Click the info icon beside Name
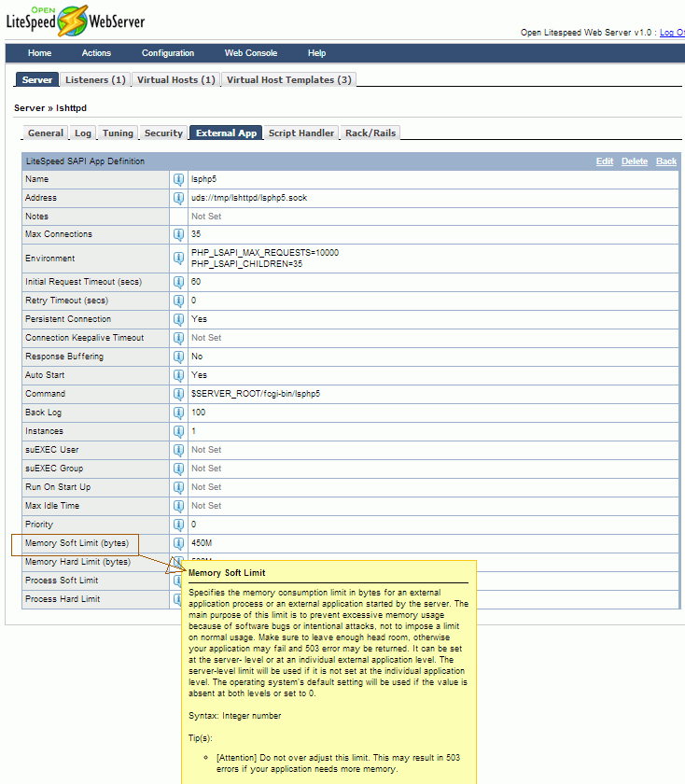Viewport: 685px width, 784px height. pyautogui.click(x=178, y=179)
